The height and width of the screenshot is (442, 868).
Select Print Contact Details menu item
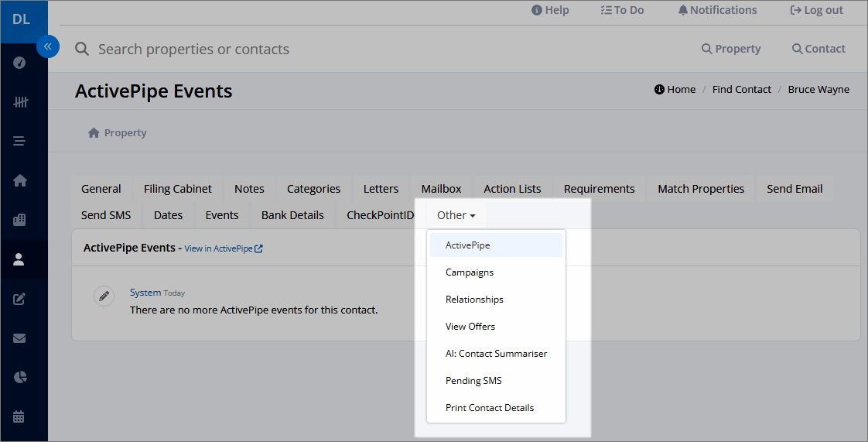click(496, 408)
